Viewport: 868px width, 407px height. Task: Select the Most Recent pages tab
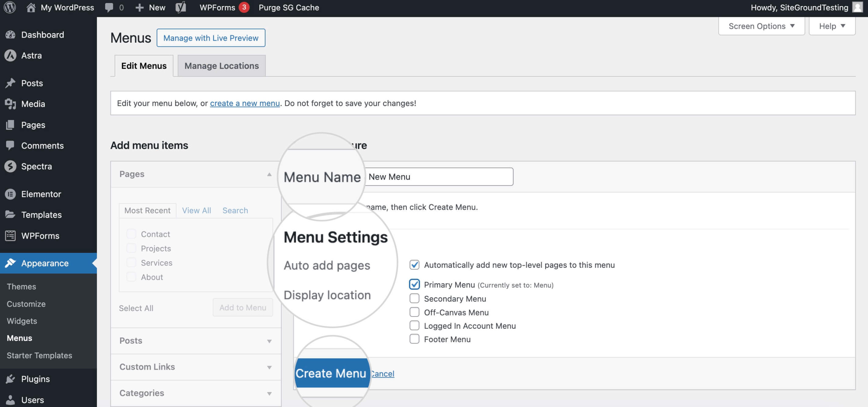pyautogui.click(x=147, y=210)
